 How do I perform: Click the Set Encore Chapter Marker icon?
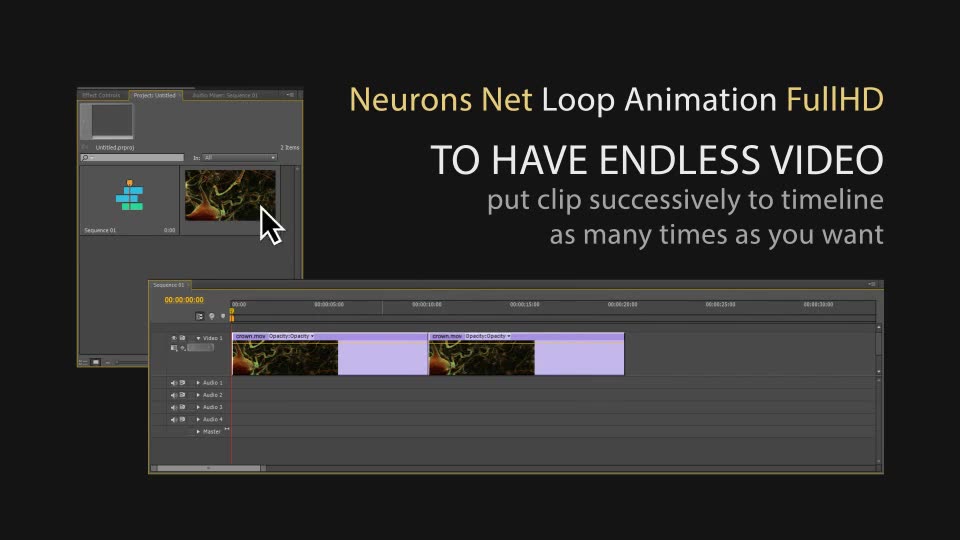click(x=211, y=316)
